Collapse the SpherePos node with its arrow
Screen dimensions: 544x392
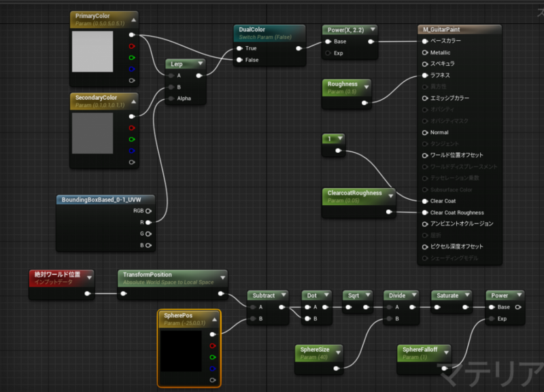[214, 319]
